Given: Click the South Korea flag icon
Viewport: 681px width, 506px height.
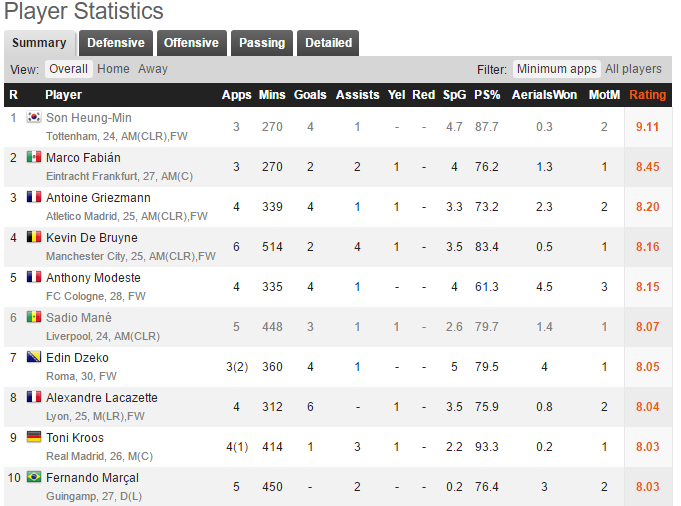Looking at the screenshot, I should (x=34, y=117).
